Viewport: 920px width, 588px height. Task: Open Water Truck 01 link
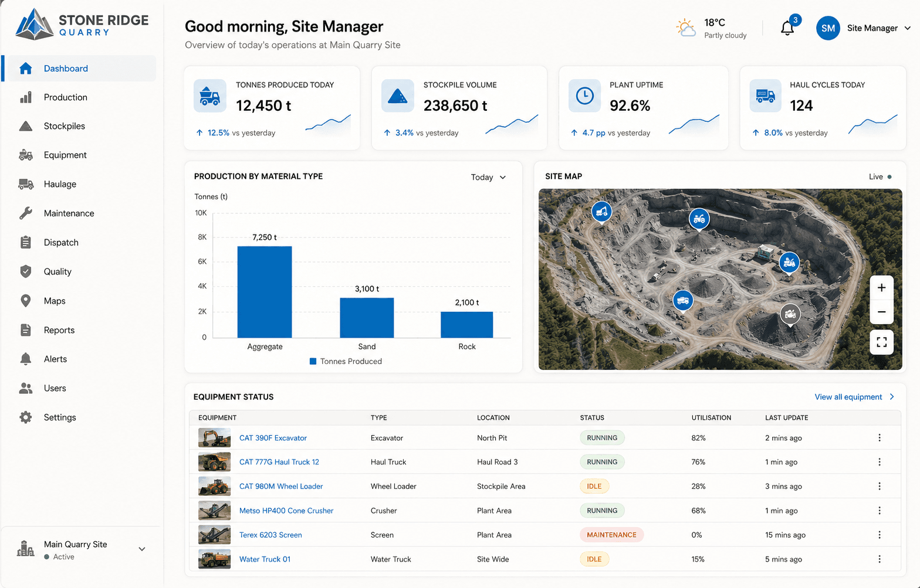pos(265,559)
